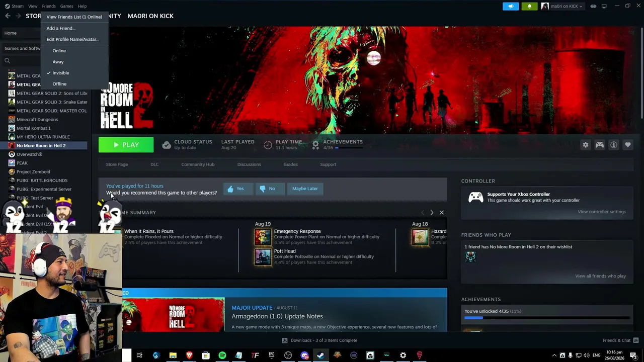Viewport: 644px width, 362px height.
Task: Add game to favorites heart icon
Action: click(x=627, y=145)
